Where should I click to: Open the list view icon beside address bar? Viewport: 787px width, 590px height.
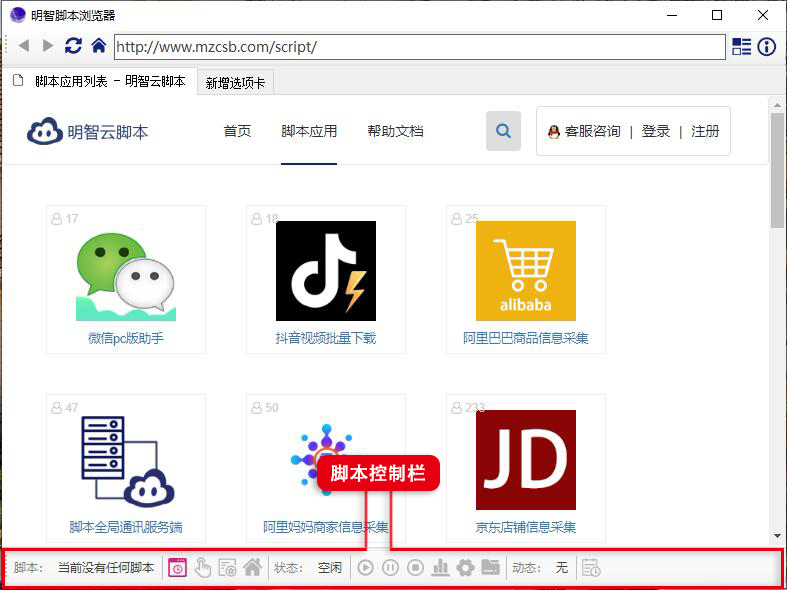click(741, 47)
